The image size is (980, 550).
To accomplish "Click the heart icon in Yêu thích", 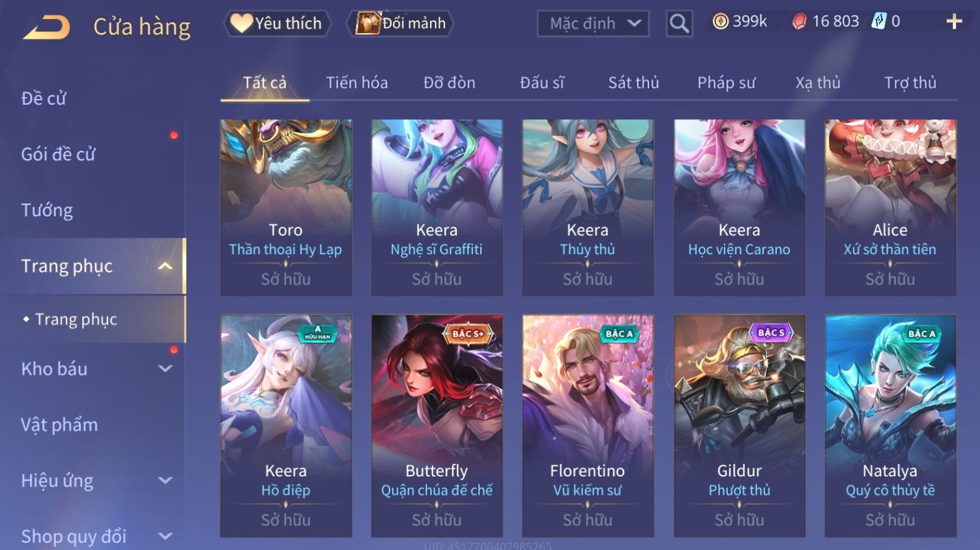I will click(x=241, y=23).
